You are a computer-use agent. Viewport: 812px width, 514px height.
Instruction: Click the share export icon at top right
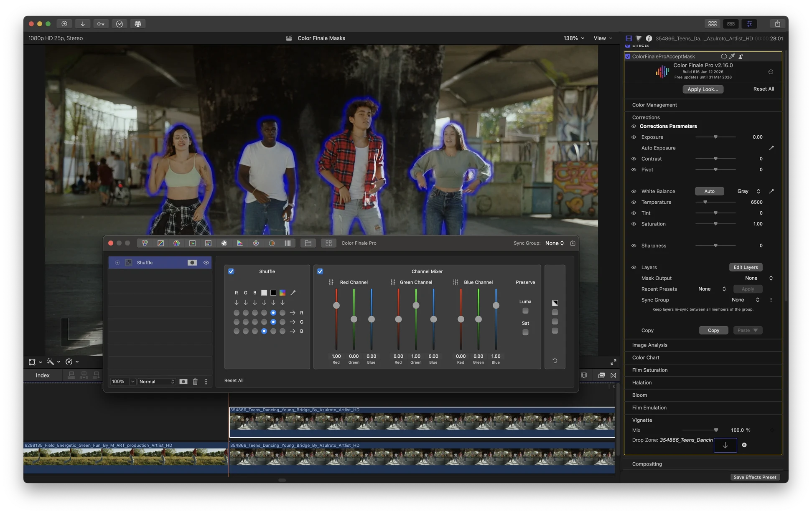[x=777, y=24]
